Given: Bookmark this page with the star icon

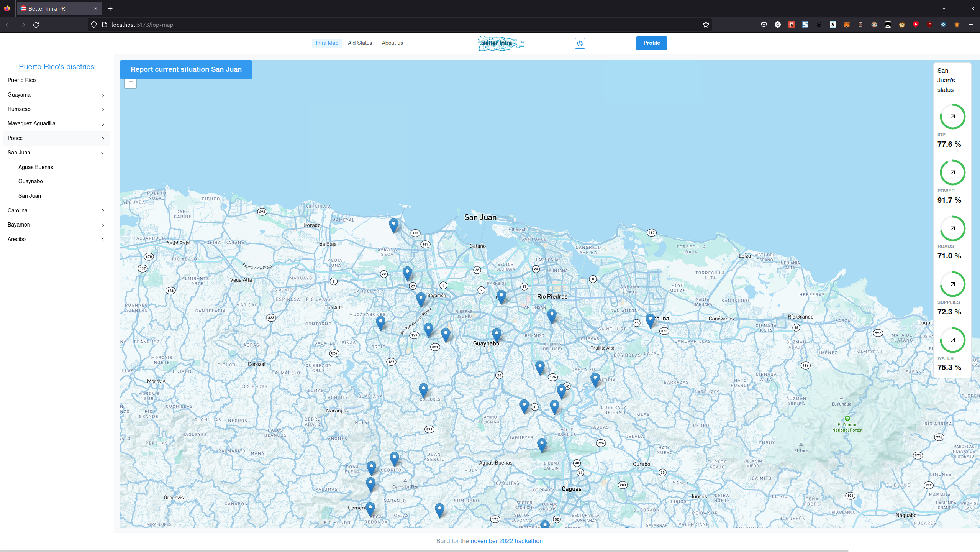Looking at the screenshot, I should 706,25.
